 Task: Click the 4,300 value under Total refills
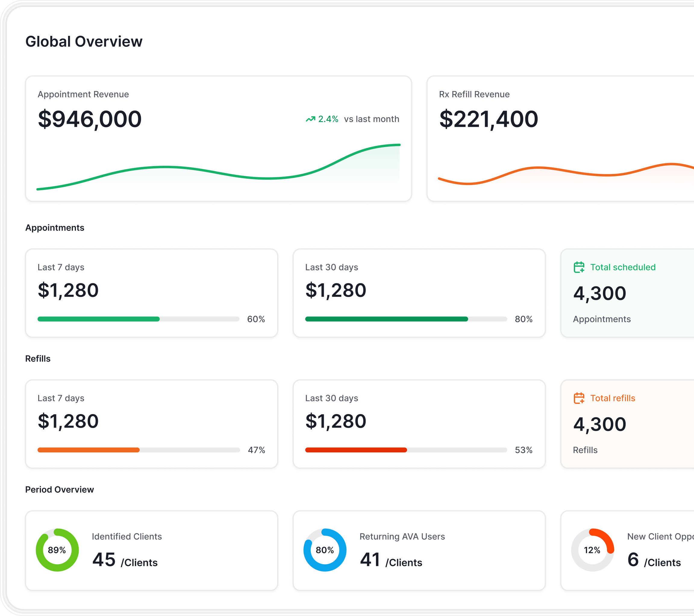600,424
